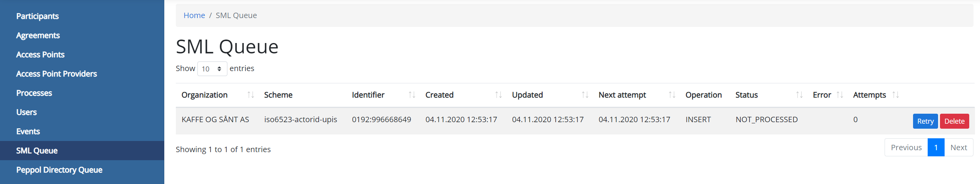Viewport: 980px width, 184px height.
Task: Open the Events sidebar item
Action: tap(28, 131)
